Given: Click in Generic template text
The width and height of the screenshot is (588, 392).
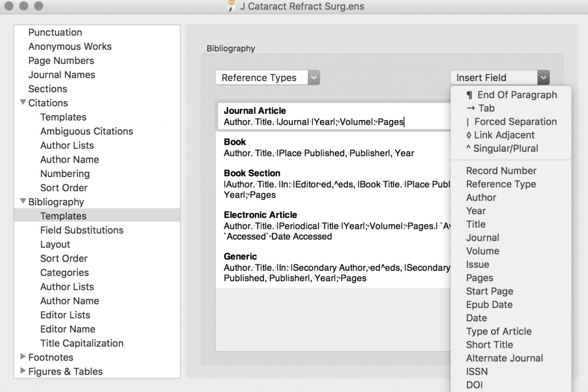Looking at the screenshot, I should click(x=336, y=273).
